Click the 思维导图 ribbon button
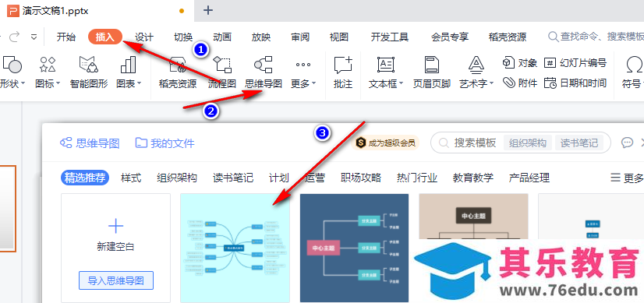 point(264,72)
